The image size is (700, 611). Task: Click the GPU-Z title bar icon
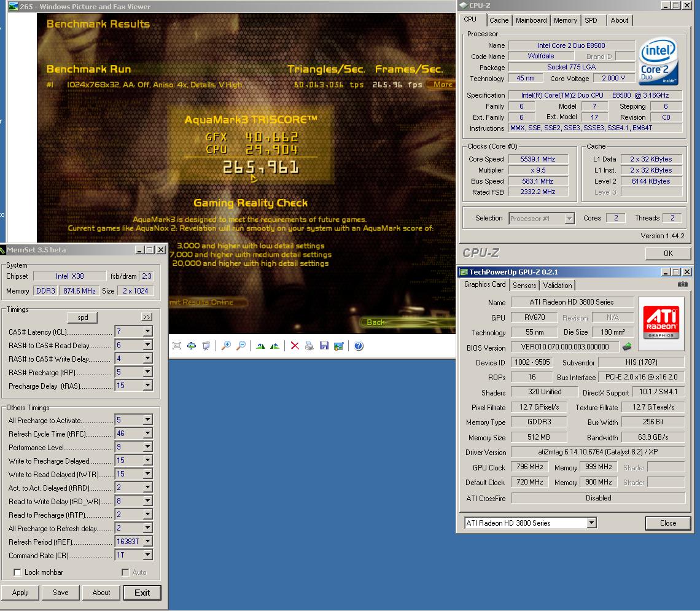[464, 272]
